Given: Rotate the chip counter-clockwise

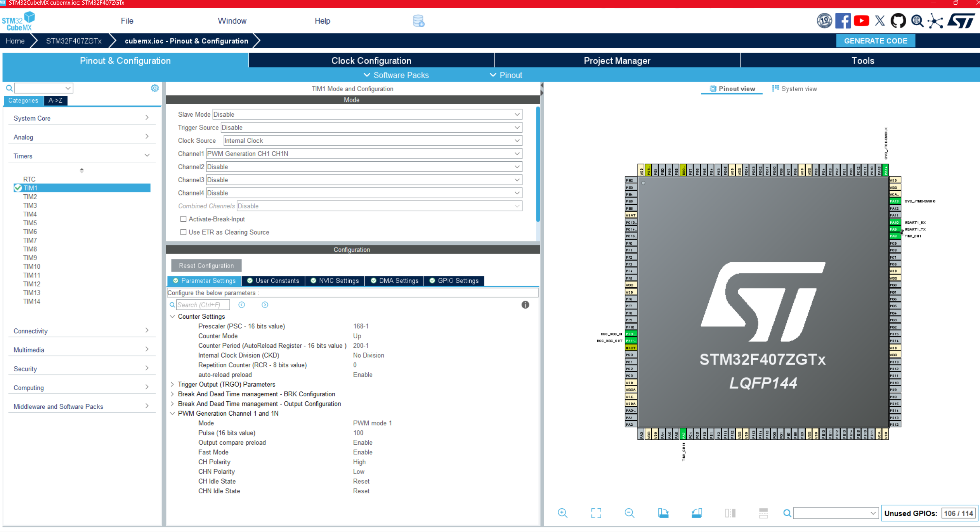Looking at the screenshot, I should click(x=697, y=513).
